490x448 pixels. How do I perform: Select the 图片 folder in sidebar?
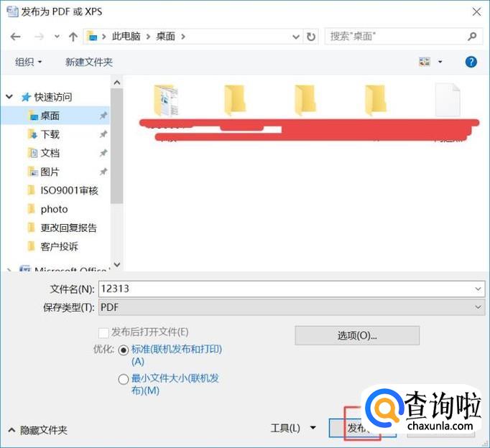[50, 172]
